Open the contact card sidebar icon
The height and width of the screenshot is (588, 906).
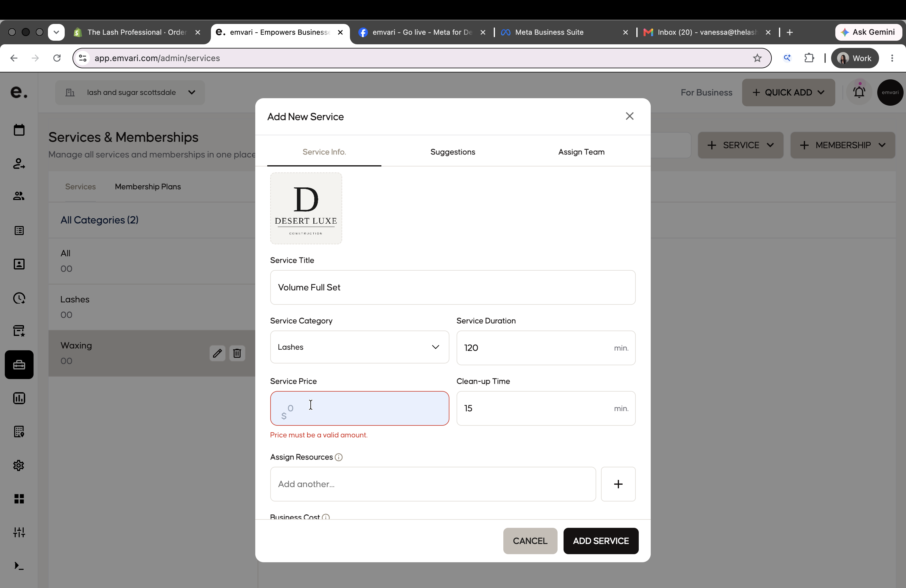click(x=19, y=264)
